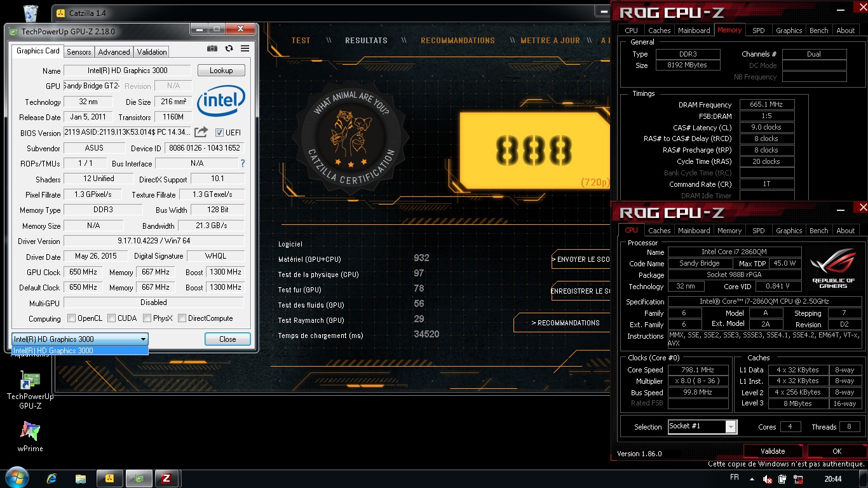Click the taskbar clock showing 20:44
This screenshot has height=488, width=868.
coord(832,478)
